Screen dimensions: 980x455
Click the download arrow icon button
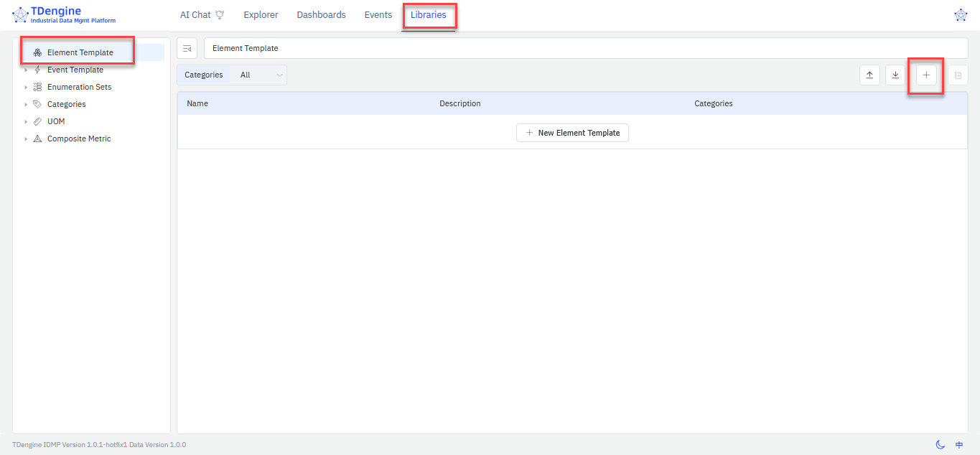[x=895, y=75]
